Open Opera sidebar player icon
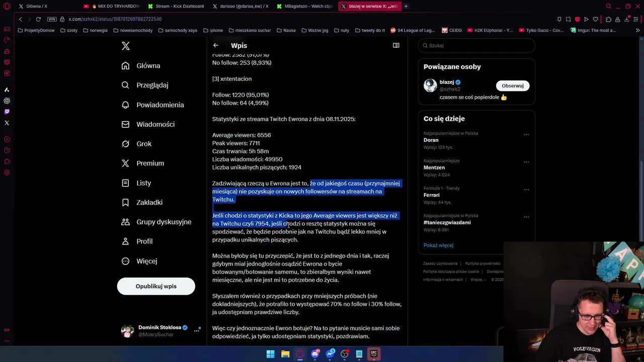This screenshot has width=644, height=362. (7, 139)
